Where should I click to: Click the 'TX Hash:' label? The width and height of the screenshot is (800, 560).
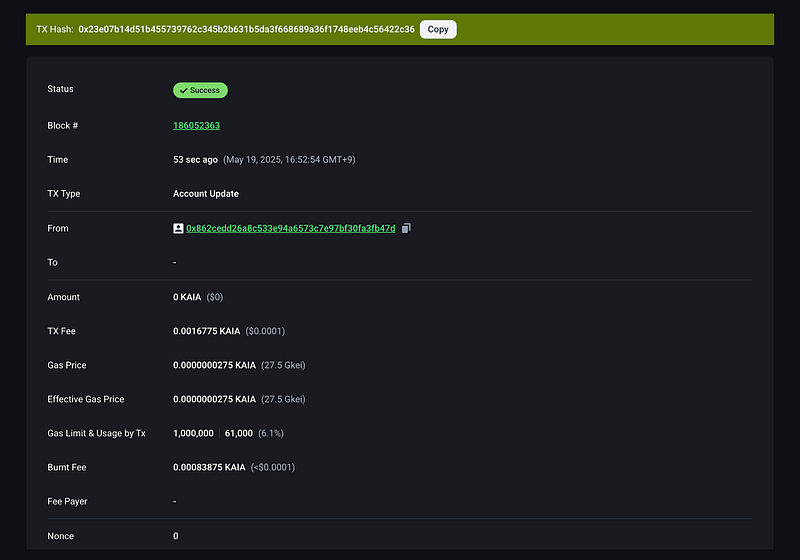(55, 29)
